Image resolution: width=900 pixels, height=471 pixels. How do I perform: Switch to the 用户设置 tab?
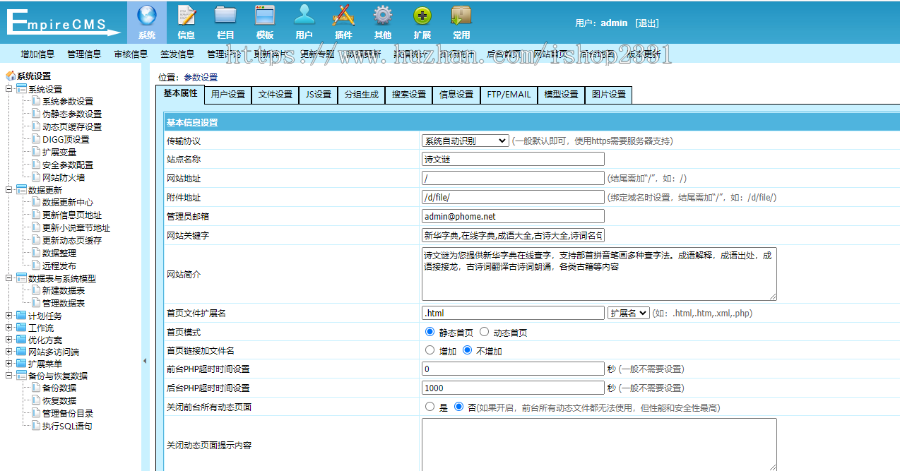pyautogui.click(x=227, y=95)
